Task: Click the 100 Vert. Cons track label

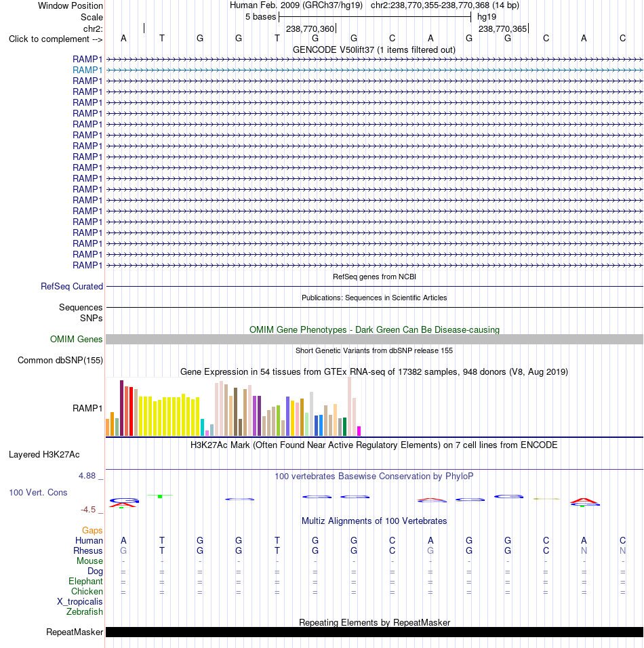Action: [x=38, y=493]
